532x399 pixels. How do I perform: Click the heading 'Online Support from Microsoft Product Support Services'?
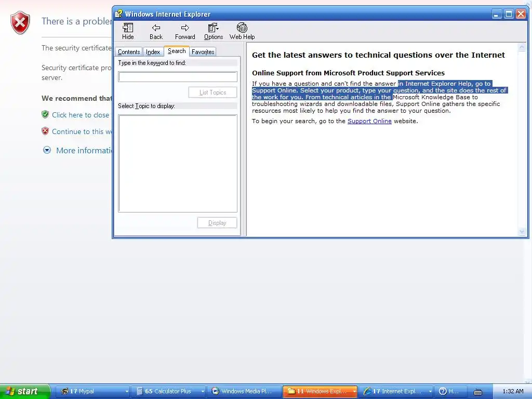[x=348, y=73]
